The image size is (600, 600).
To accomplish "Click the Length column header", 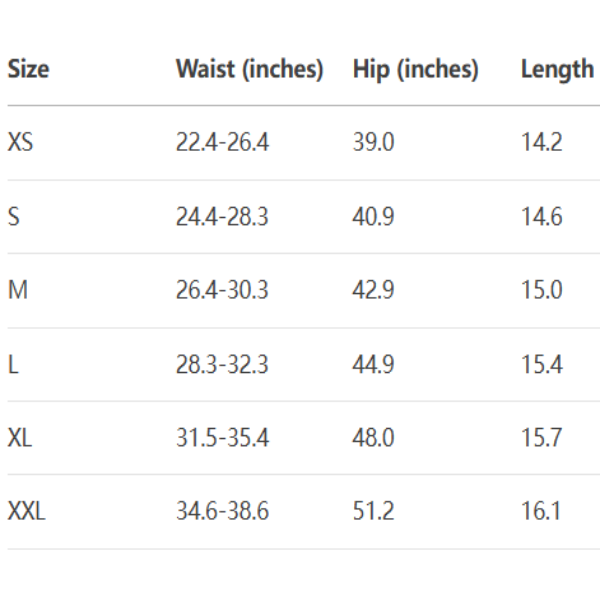I will tap(557, 69).
